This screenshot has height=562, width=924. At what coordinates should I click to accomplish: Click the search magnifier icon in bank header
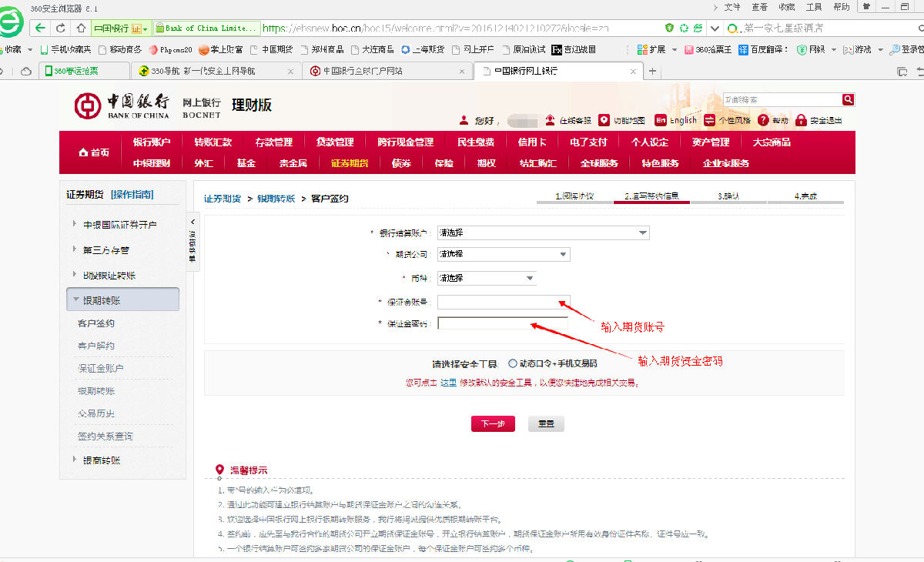tap(848, 99)
